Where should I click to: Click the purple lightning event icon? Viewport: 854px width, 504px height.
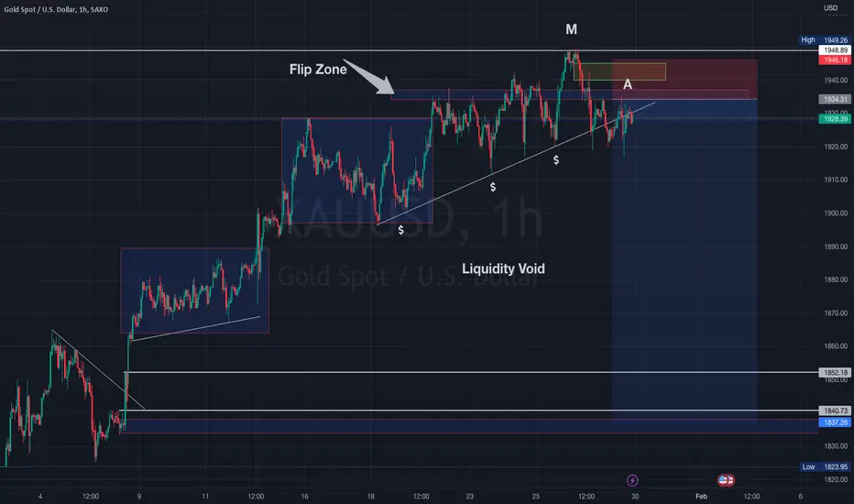[632, 480]
